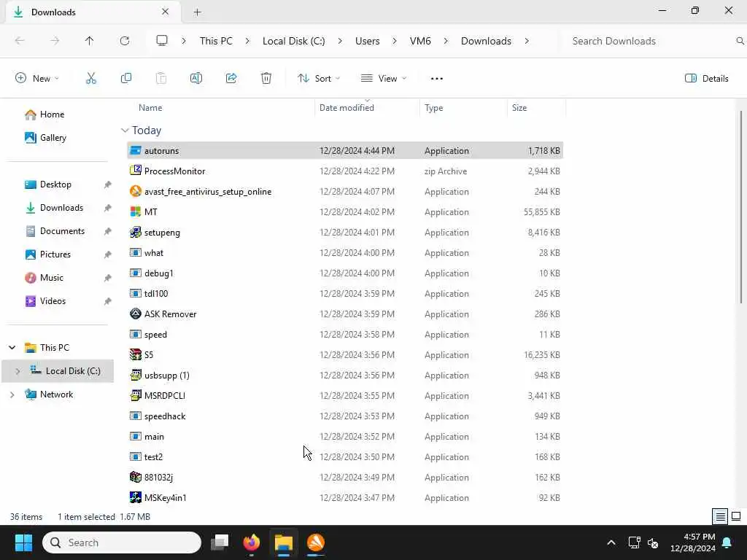
Task: Select the Downloads tab
Action: tap(93, 12)
